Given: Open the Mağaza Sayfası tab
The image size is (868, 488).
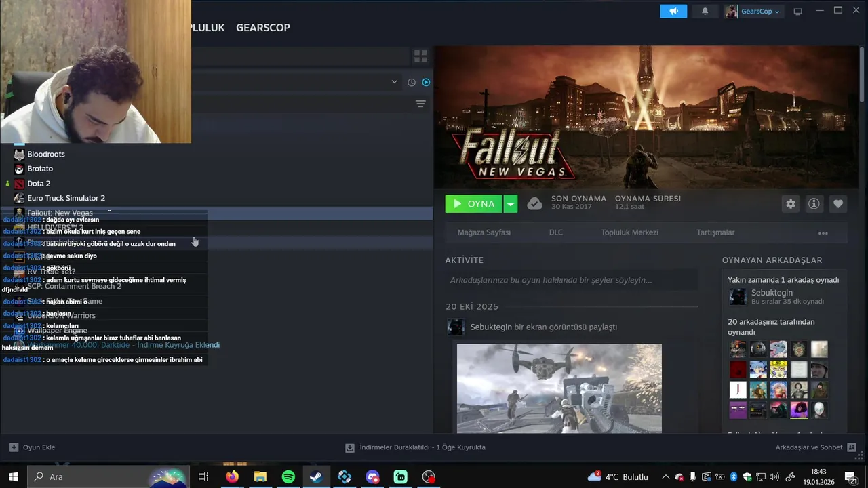Looking at the screenshot, I should (484, 232).
